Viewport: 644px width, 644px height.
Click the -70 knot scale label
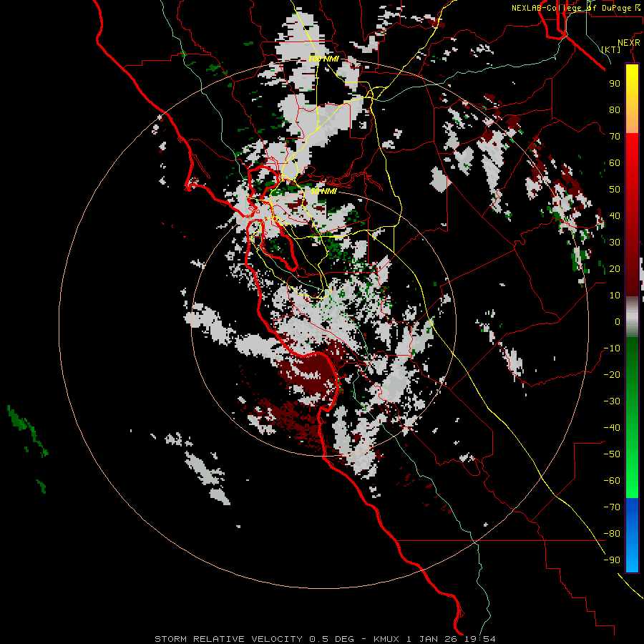point(612,507)
